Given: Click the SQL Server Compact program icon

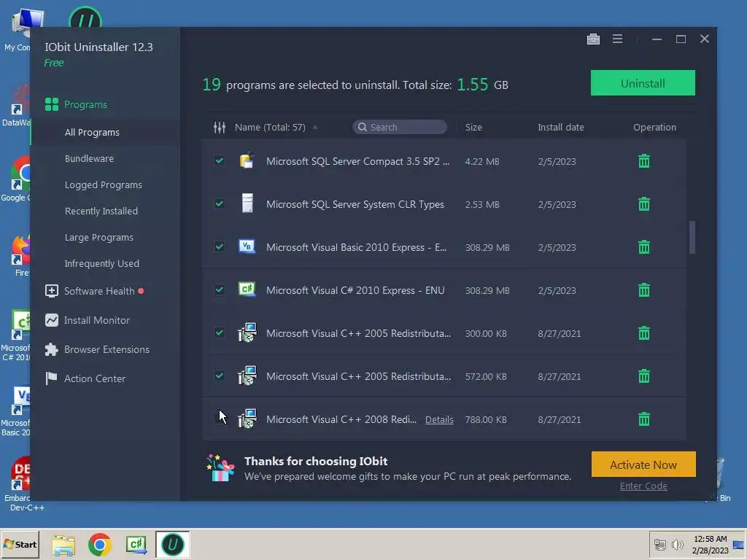Looking at the screenshot, I should pos(247,160).
